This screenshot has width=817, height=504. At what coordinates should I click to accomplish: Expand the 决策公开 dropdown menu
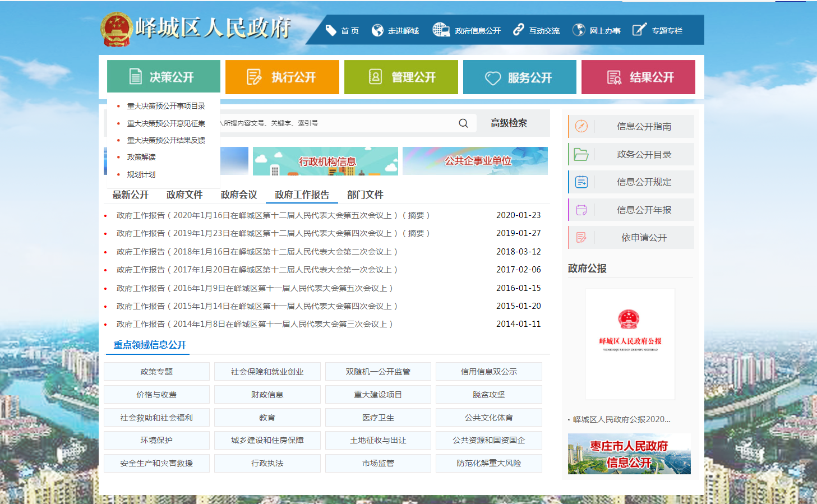click(x=164, y=77)
